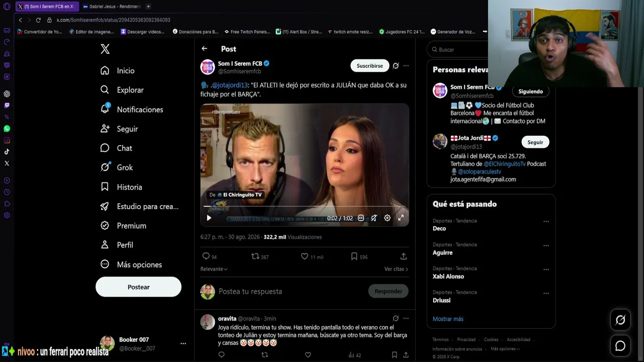644x362 pixels.
Task: Click the Responder button
Action: (x=388, y=291)
